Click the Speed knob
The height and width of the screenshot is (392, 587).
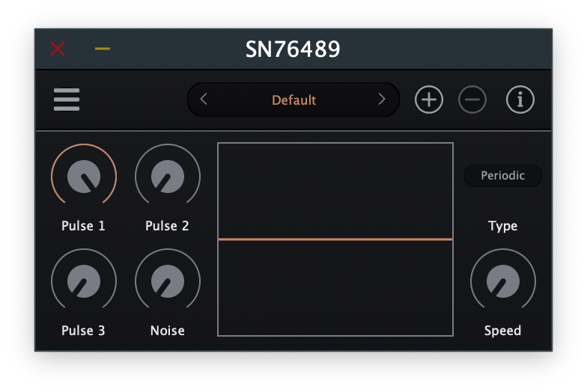[502, 281]
